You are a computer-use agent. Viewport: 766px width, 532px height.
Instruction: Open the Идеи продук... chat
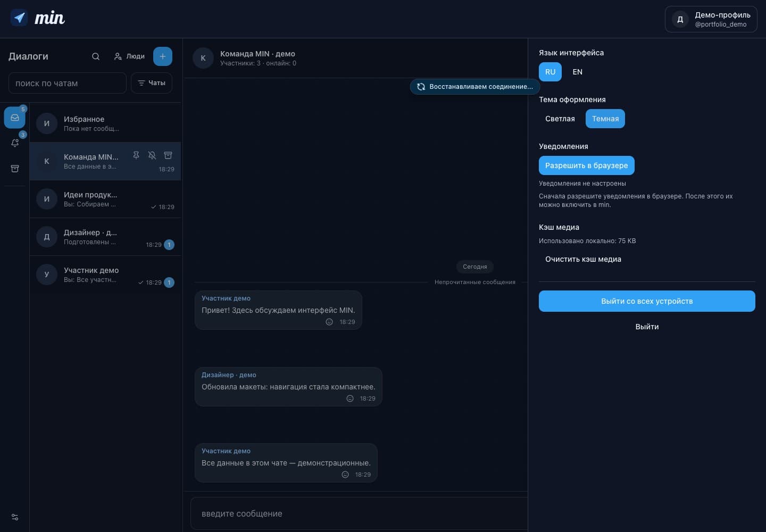pyautogui.click(x=105, y=199)
